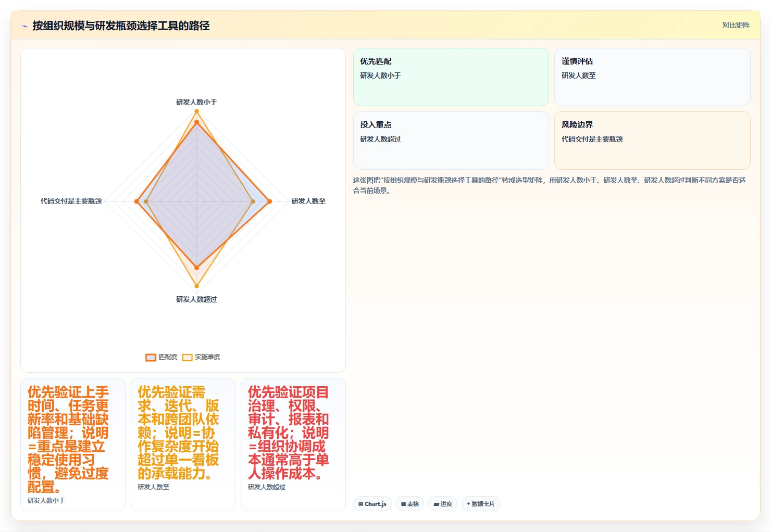Open the 优先匹配 card
771x532 pixels.
pos(451,77)
